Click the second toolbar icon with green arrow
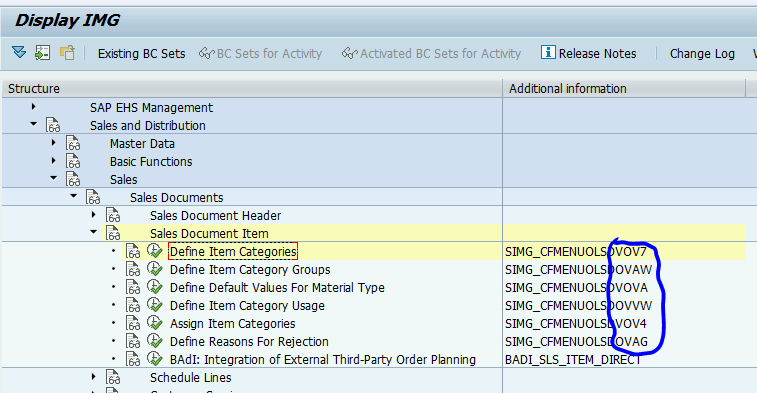 42,53
